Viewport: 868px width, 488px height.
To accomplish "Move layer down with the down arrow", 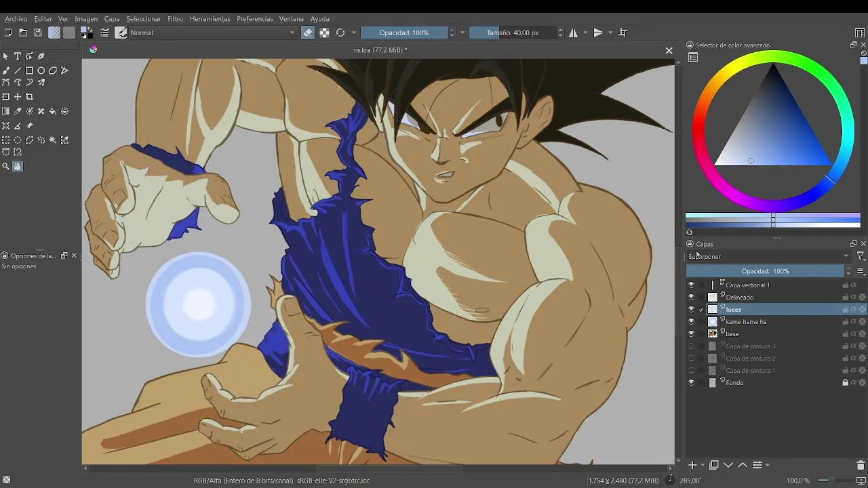I will click(x=728, y=465).
